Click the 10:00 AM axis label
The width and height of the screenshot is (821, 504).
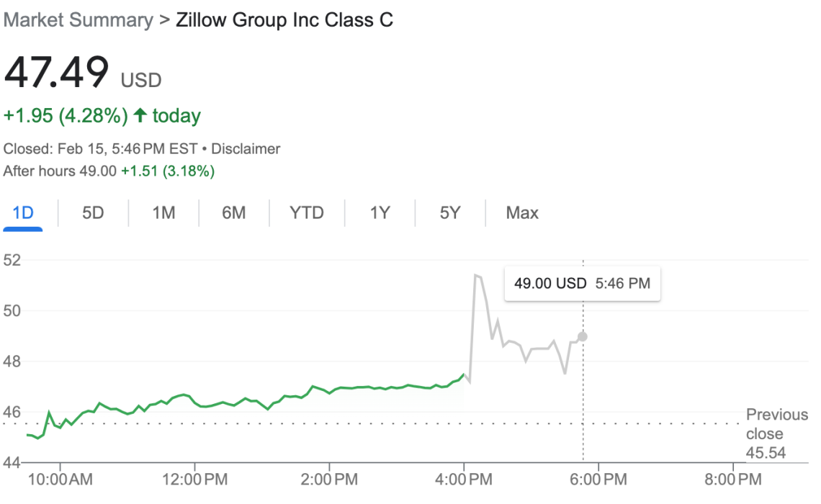click(x=59, y=479)
